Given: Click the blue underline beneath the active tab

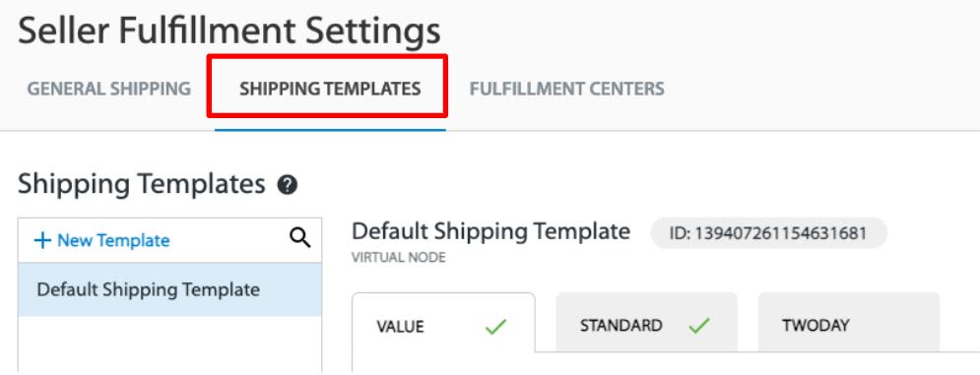Looking at the screenshot, I should [330, 129].
